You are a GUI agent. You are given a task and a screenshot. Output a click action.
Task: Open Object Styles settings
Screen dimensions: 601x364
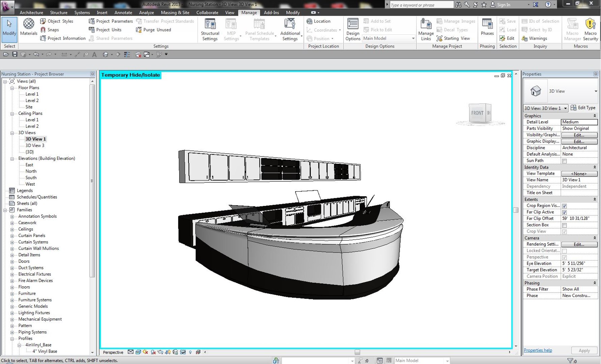pyautogui.click(x=57, y=21)
